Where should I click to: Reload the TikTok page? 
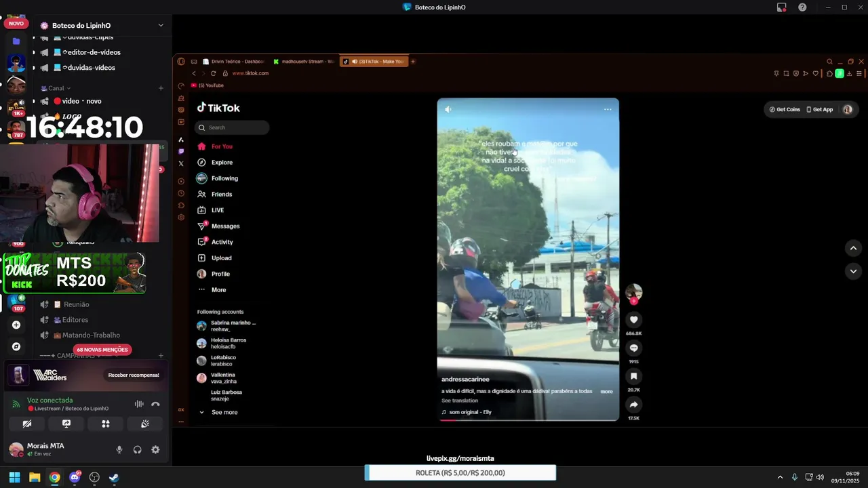[x=213, y=73]
